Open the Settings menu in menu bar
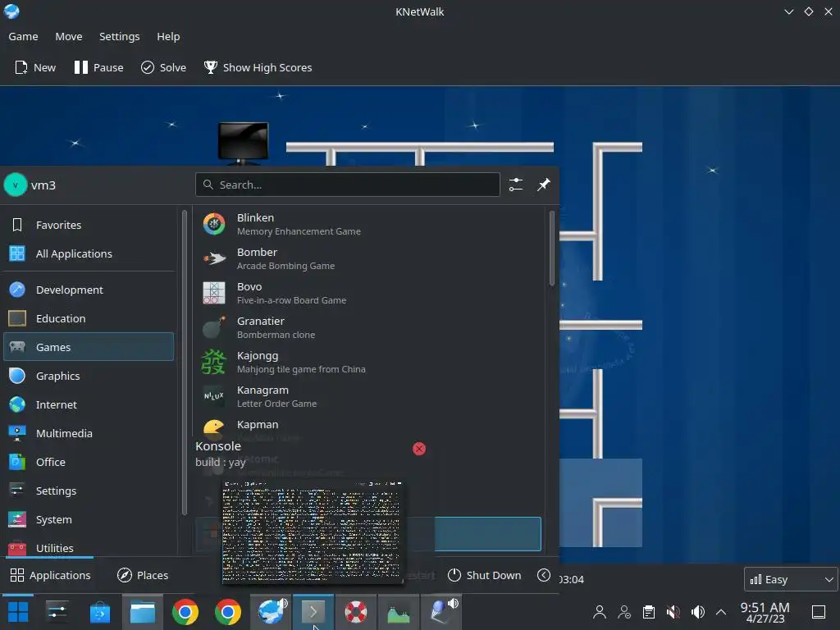This screenshot has width=840, height=630. (120, 36)
